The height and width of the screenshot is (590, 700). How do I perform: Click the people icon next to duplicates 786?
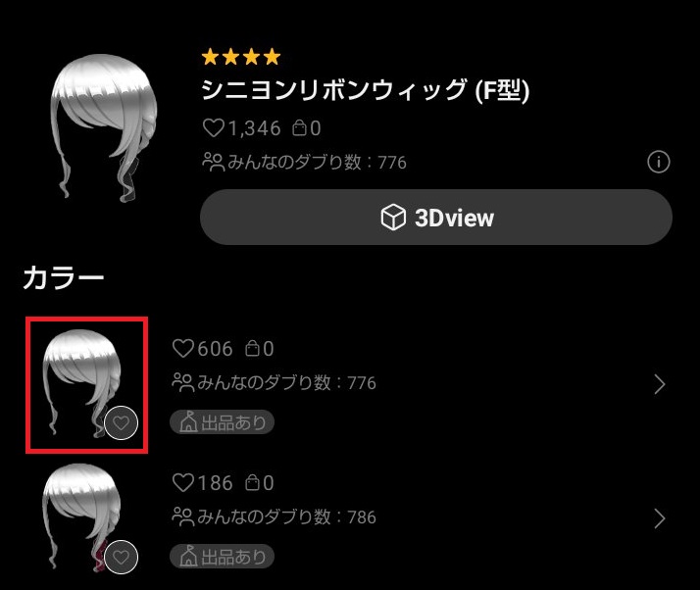pos(182,516)
